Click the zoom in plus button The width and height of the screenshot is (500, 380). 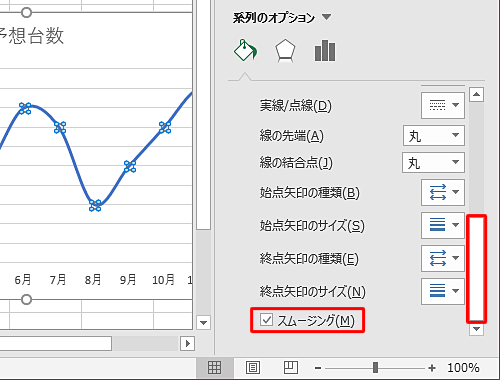click(432, 368)
